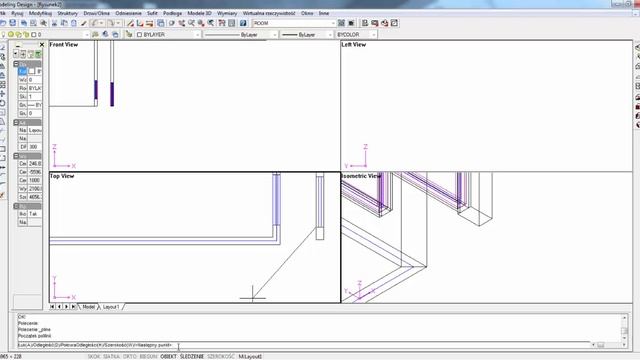Click the Copy icon in toolbar
The height and width of the screenshot is (360, 640).
tap(64, 23)
